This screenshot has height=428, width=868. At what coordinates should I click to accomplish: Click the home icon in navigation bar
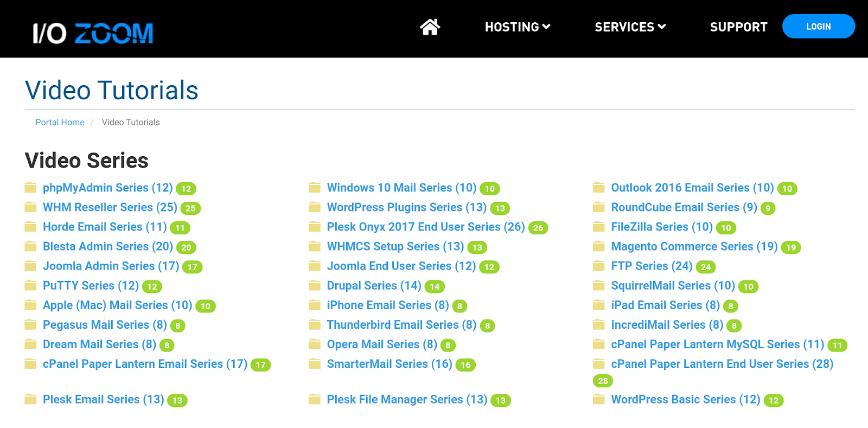pyautogui.click(x=430, y=27)
